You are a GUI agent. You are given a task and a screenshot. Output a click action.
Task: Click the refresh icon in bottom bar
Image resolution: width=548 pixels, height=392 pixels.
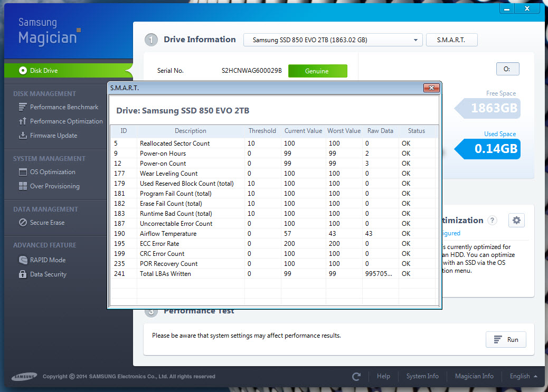356,376
